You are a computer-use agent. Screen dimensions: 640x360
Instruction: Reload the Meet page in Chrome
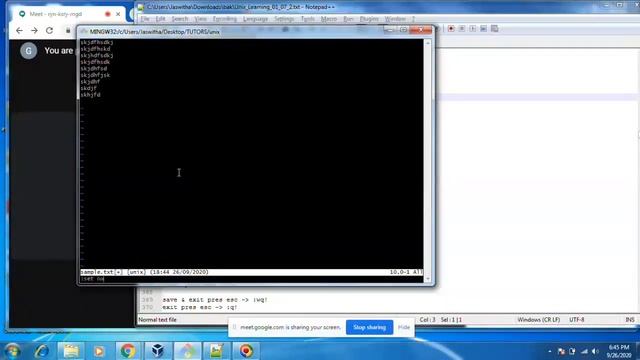point(49,30)
